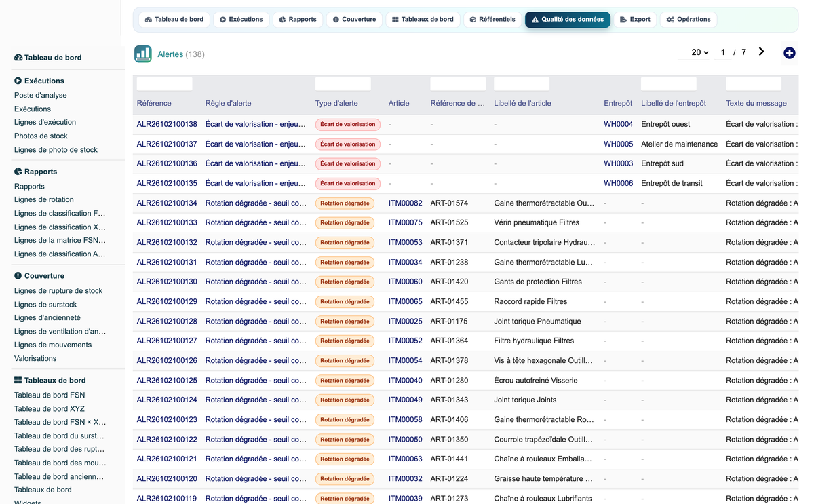Open article ITM00053 link
Viewport: 814px width, 504px height.
tap(406, 243)
